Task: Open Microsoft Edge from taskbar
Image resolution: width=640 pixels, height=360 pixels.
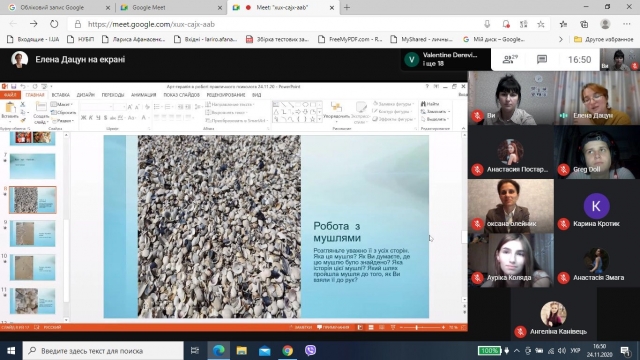Action: 219,351
